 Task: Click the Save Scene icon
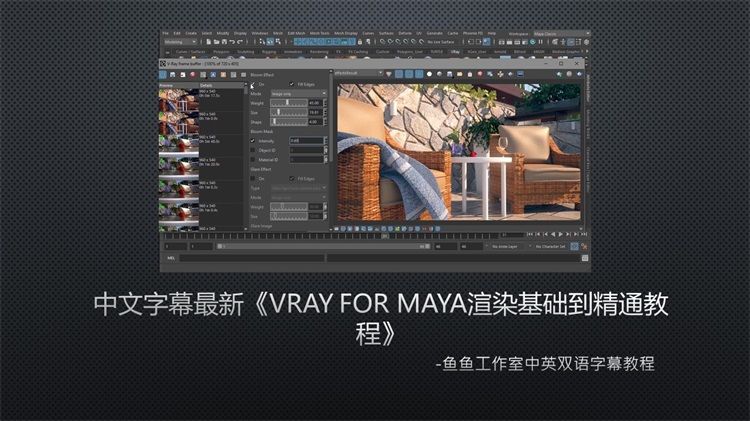coord(224,42)
